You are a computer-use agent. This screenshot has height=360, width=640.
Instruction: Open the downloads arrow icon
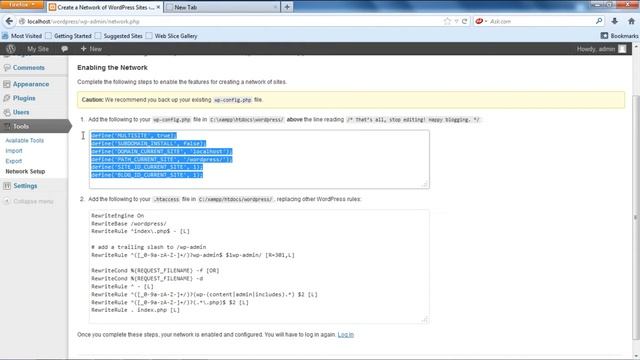click(x=614, y=21)
